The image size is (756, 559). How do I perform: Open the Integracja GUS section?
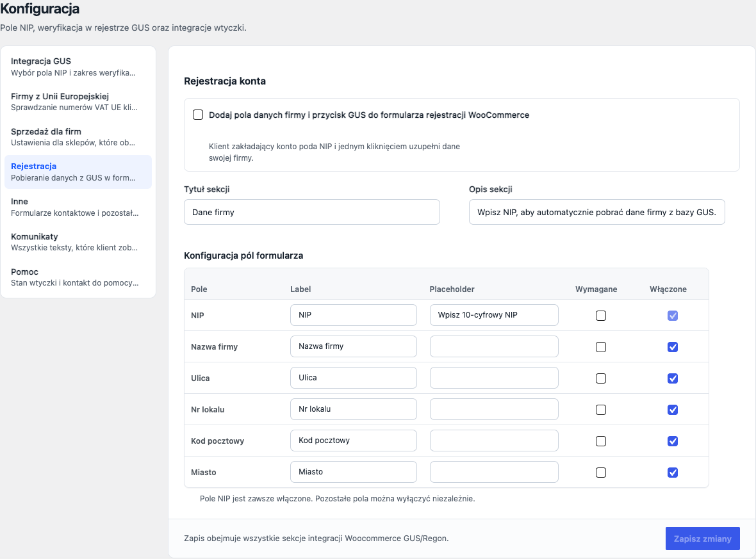(x=78, y=67)
